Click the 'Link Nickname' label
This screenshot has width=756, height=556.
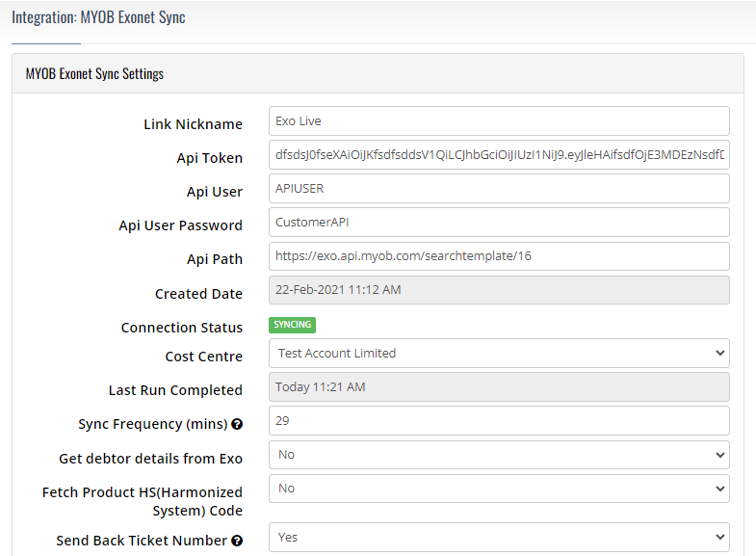[x=193, y=124]
